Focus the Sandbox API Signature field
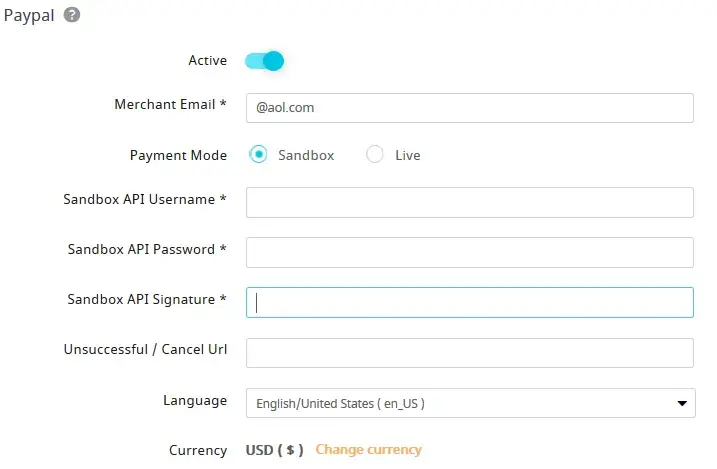 click(x=469, y=302)
